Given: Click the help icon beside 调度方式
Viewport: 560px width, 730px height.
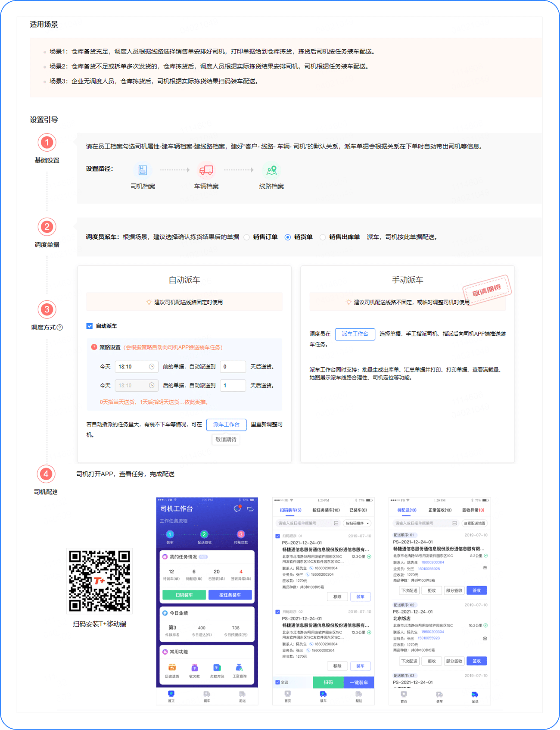Looking at the screenshot, I should point(60,328).
